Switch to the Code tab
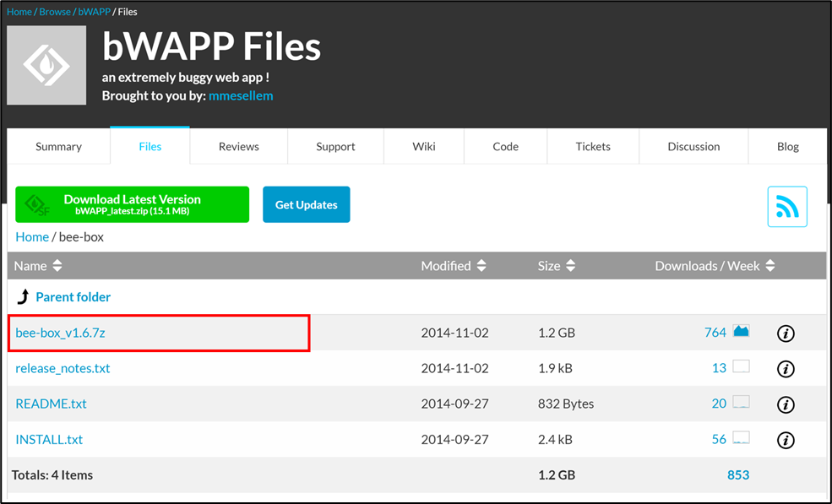Viewport: 832px width, 504px height. [505, 146]
